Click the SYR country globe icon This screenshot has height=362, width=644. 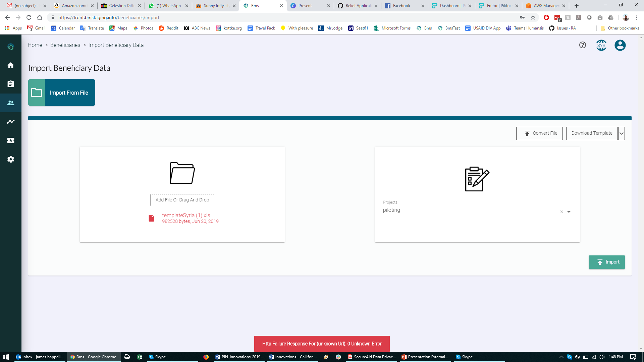pyautogui.click(x=601, y=45)
